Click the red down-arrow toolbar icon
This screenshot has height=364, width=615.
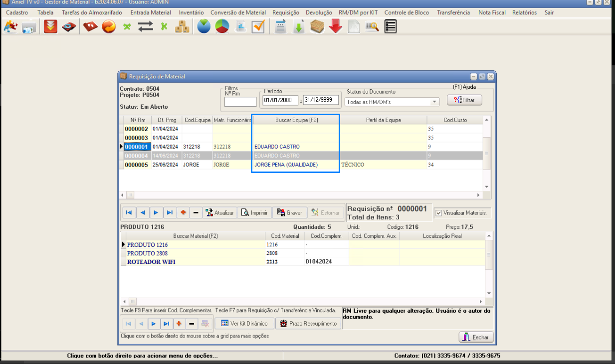pos(336,26)
